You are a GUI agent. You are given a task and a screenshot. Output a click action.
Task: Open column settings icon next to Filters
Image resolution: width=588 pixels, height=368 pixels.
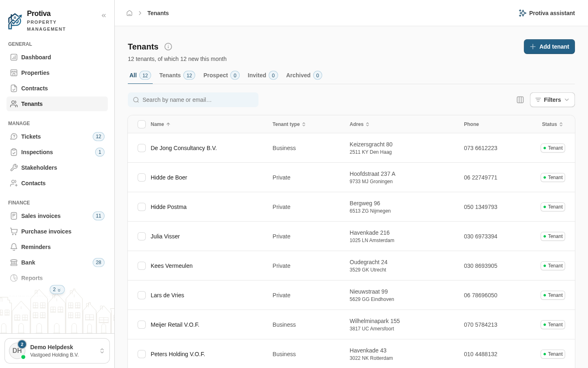(520, 100)
